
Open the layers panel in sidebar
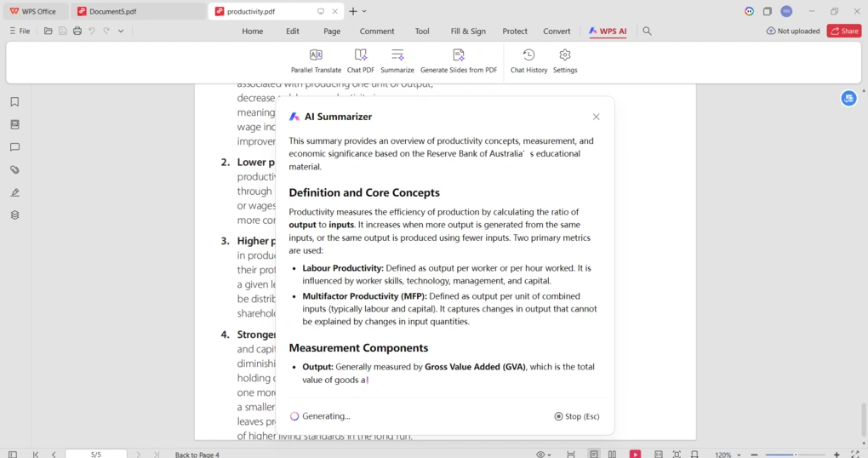tap(15, 215)
